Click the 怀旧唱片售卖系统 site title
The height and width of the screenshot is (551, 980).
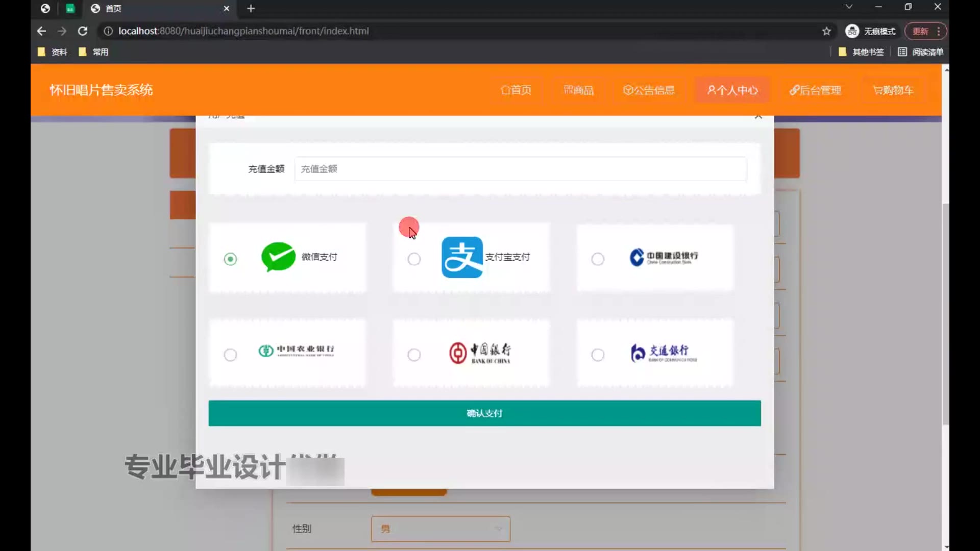tap(101, 90)
